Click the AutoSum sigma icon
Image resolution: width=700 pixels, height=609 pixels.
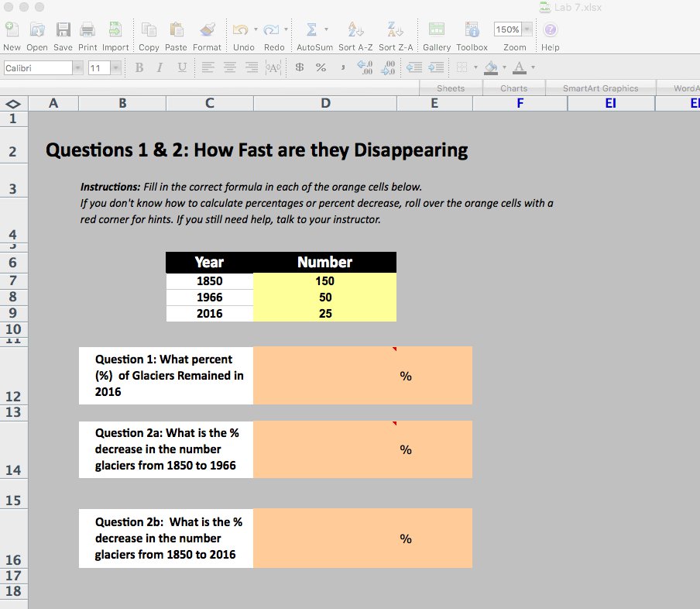click(x=311, y=30)
